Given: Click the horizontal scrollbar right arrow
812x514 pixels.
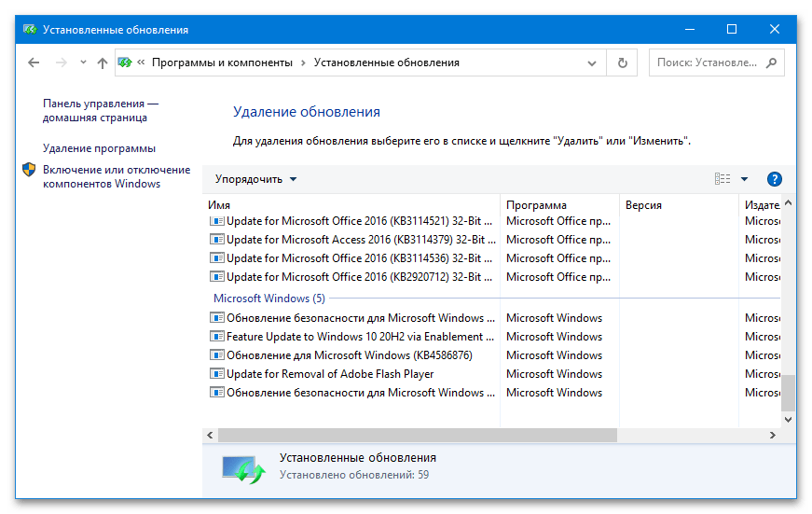Looking at the screenshot, I should point(773,436).
